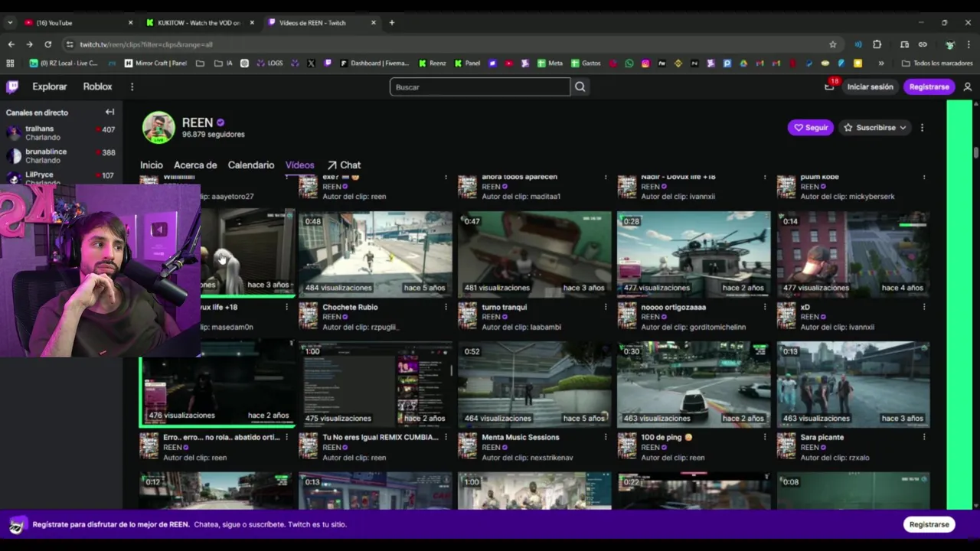Viewport: 980px width, 551px height.
Task: Open options for 100 de ping clip
Action: click(x=764, y=437)
